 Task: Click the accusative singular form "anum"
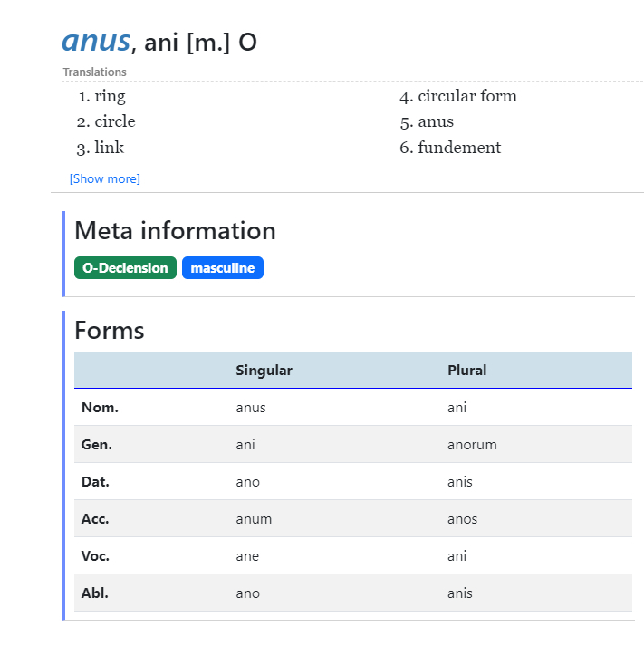click(x=254, y=519)
